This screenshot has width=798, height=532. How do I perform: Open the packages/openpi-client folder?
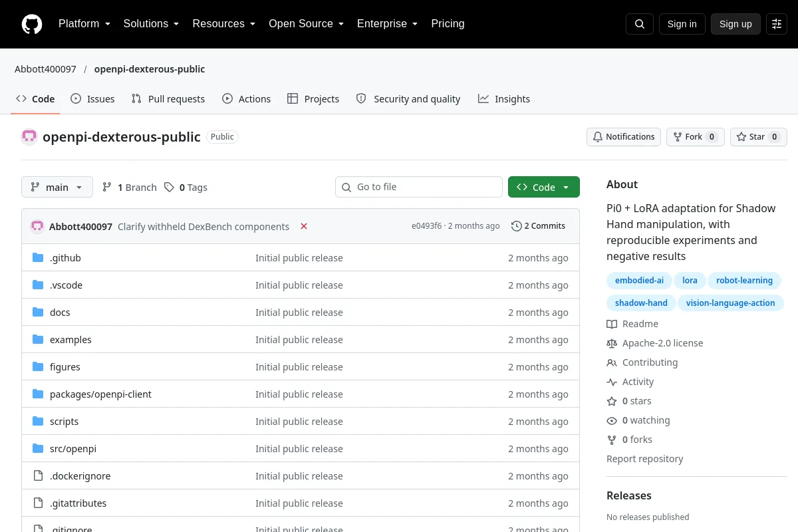click(x=100, y=394)
